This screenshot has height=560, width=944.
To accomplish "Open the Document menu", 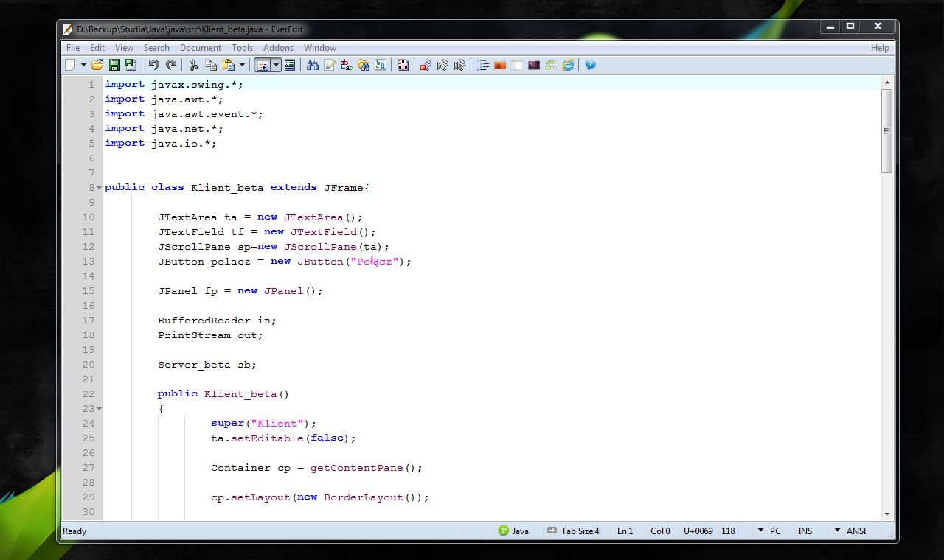I will click(200, 47).
